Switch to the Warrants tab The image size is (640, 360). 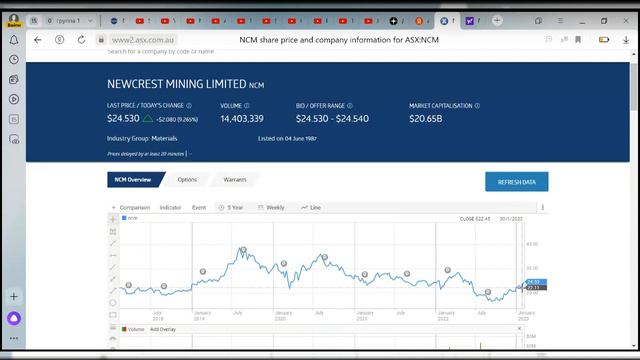[x=235, y=180]
